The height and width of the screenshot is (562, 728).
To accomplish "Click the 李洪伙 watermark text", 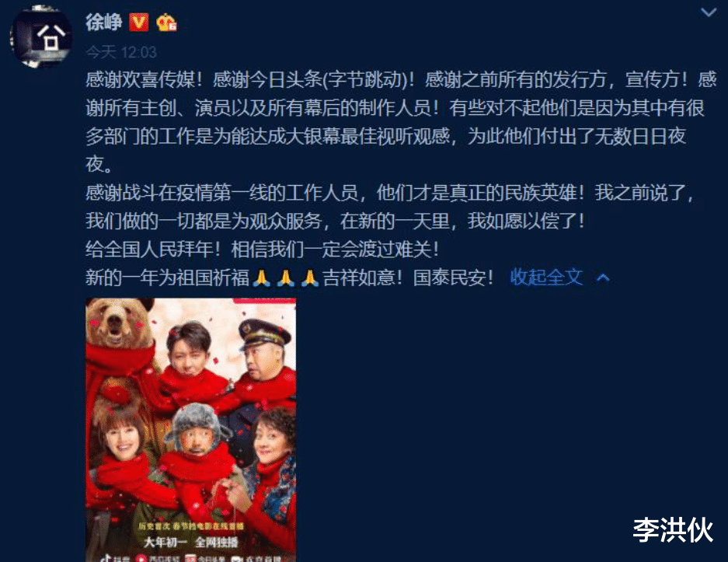I will (x=673, y=530).
